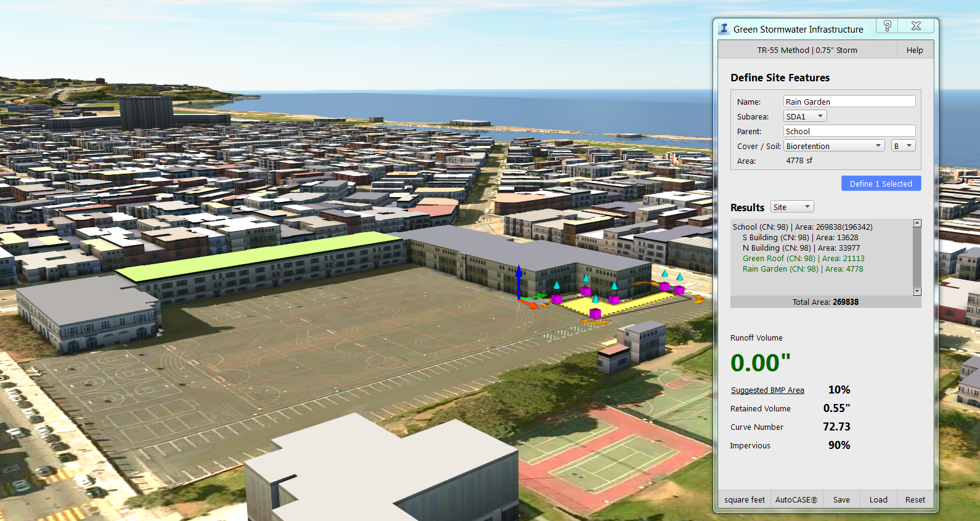
Task: Select the S Building results row
Action: tap(800, 237)
